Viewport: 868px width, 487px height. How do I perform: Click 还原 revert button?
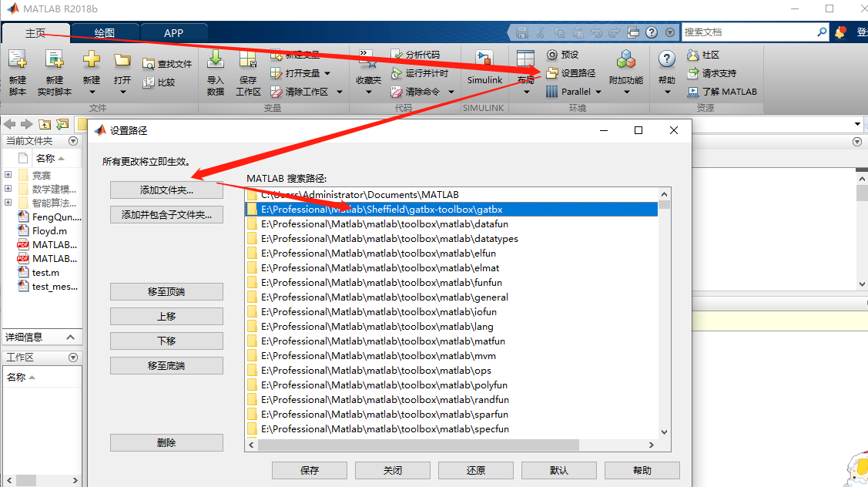[476, 470]
